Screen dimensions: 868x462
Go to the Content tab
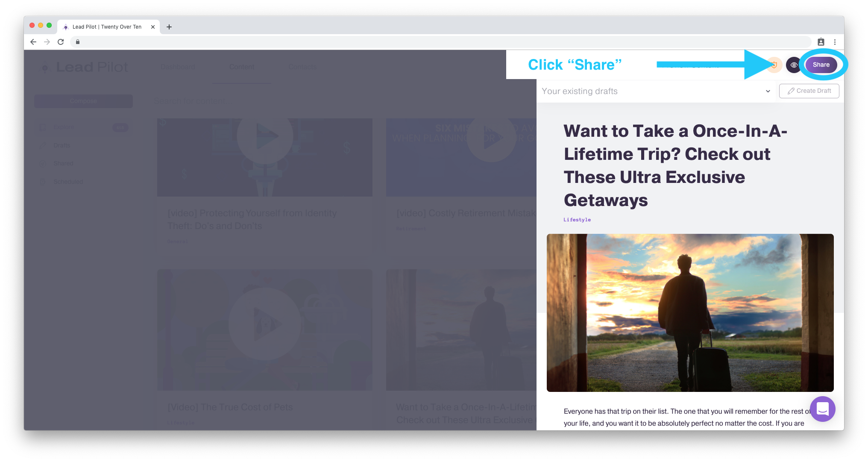[242, 67]
